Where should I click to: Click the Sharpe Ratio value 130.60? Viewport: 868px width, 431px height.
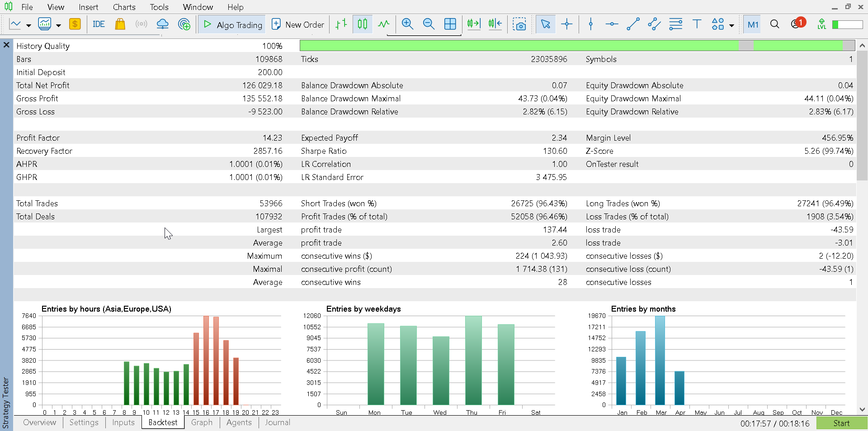(x=555, y=151)
